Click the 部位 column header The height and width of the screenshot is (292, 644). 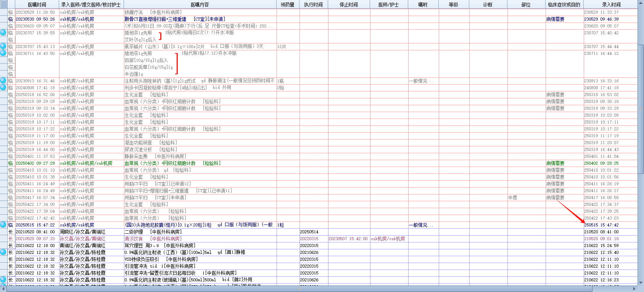pos(526,5)
